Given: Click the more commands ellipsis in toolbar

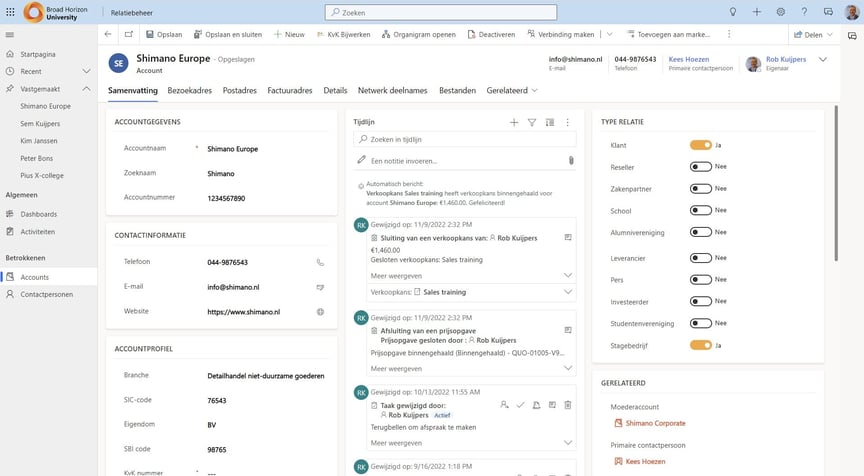Looking at the screenshot, I should (x=729, y=34).
